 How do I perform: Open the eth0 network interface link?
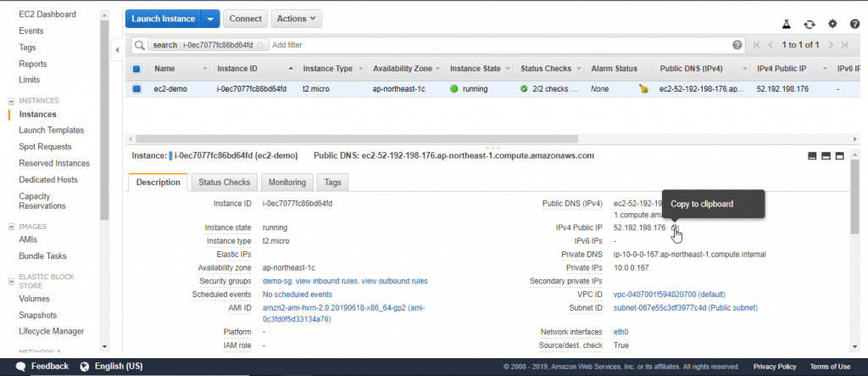coord(621,332)
